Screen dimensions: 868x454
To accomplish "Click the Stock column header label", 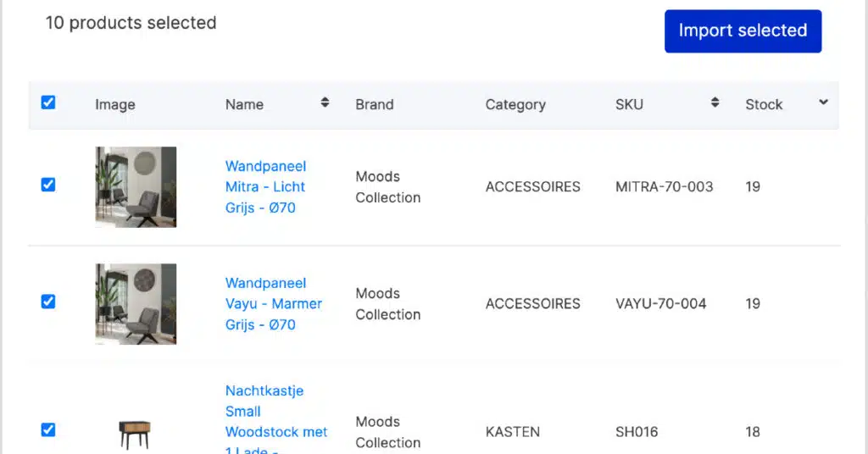I will coord(764,104).
